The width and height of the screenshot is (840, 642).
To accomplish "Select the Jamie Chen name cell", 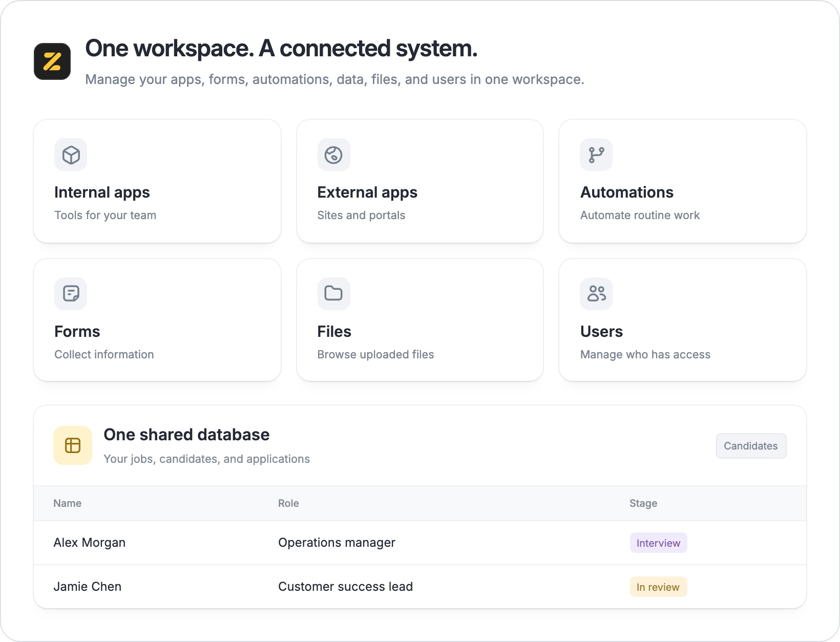I will (x=88, y=587).
